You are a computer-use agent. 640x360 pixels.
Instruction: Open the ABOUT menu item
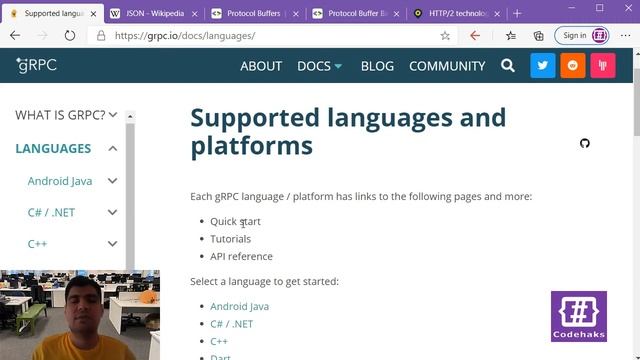pyautogui.click(x=261, y=66)
